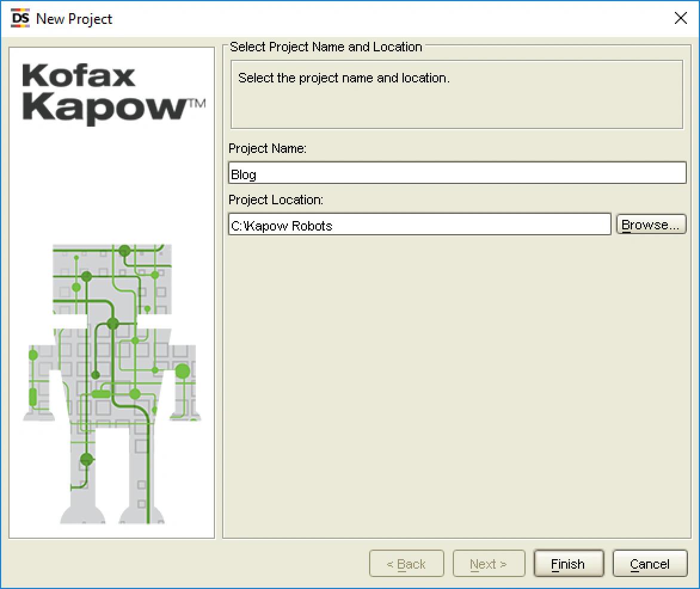Click the disabled Back button
Screen dimensions: 700x589
pyautogui.click(x=406, y=563)
